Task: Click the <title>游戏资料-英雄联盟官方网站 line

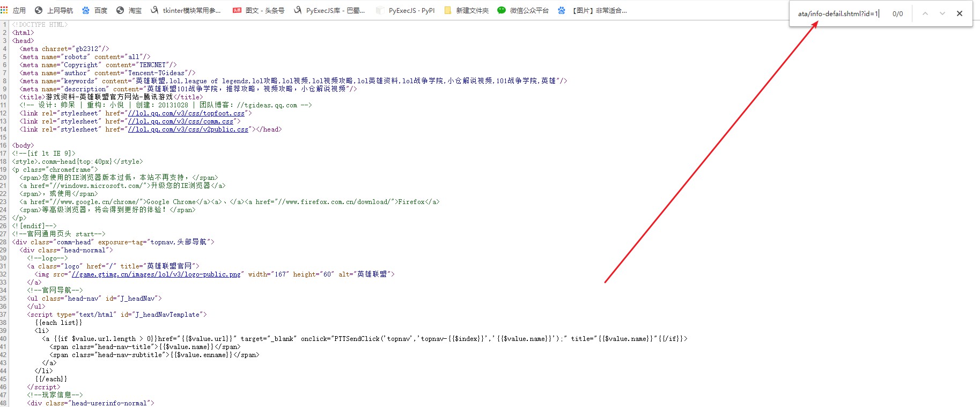Action: [x=111, y=97]
